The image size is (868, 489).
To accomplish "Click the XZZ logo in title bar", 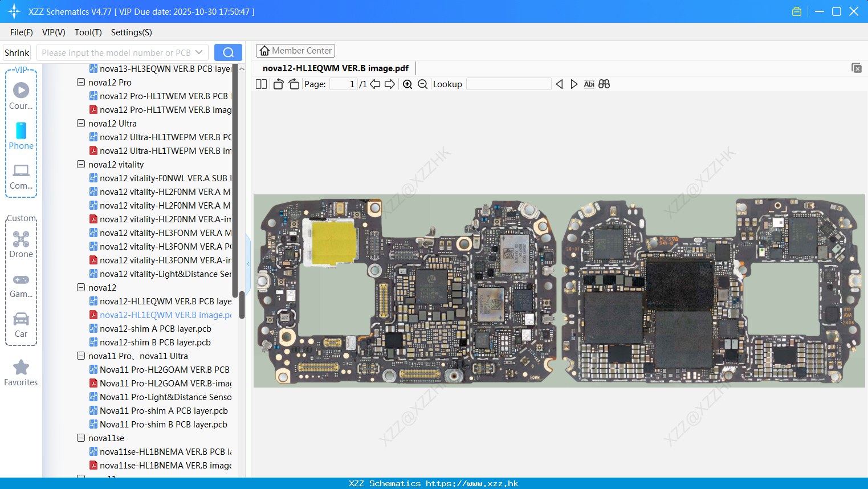I will click(x=14, y=11).
